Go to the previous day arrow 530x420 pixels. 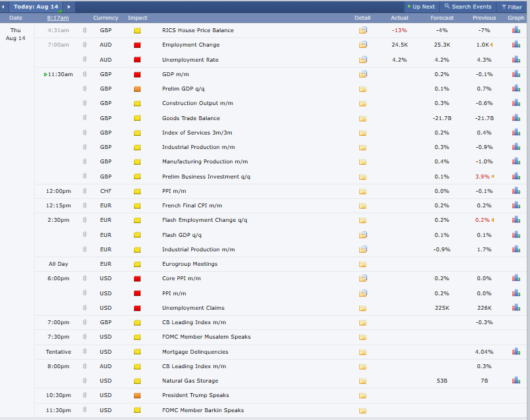(x=6, y=7)
